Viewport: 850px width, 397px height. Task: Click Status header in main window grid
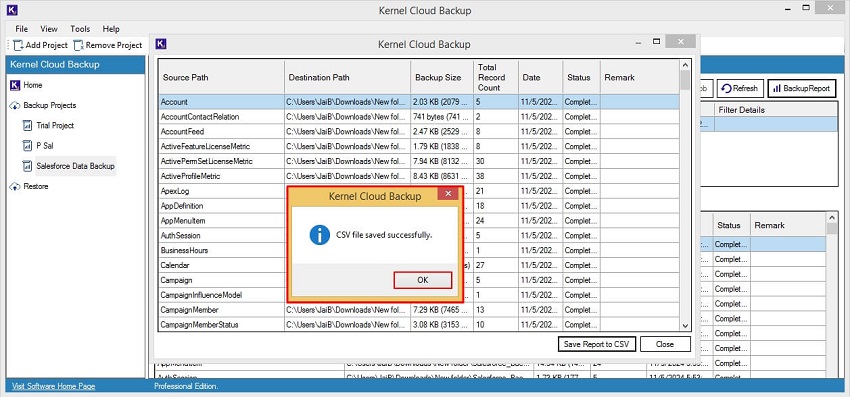click(731, 225)
